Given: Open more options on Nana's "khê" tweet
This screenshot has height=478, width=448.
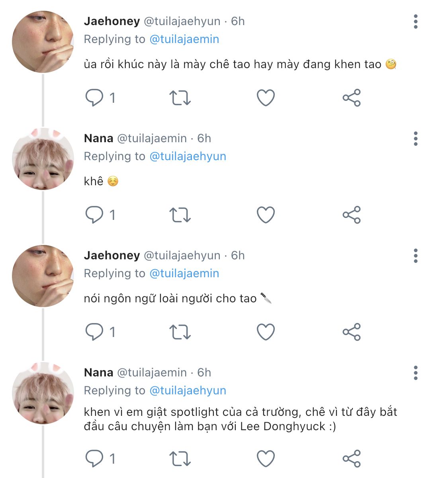Looking at the screenshot, I should pos(416,139).
